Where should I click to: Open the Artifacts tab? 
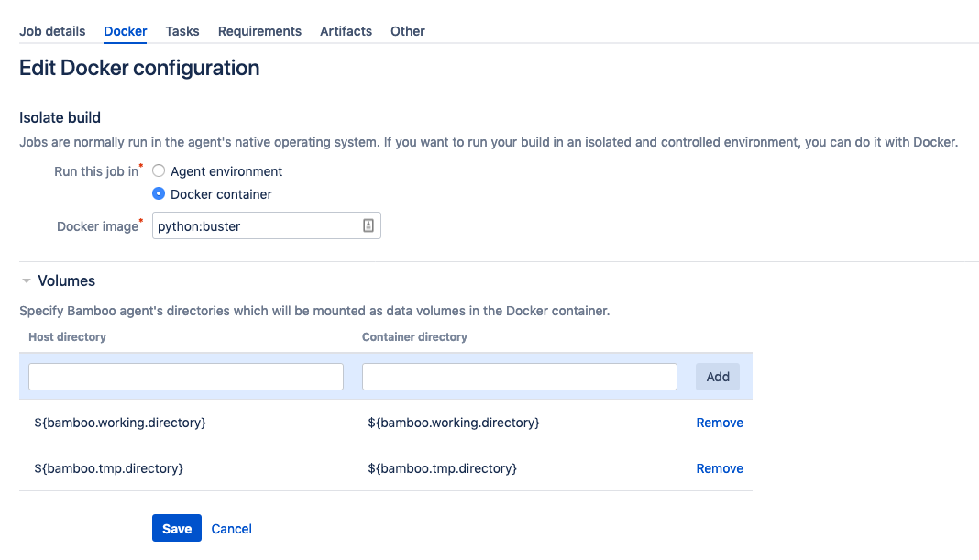(346, 31)
